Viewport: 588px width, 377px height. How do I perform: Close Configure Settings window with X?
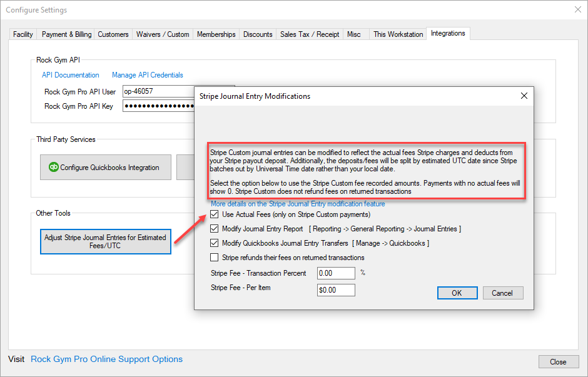[x=578, y=10]
